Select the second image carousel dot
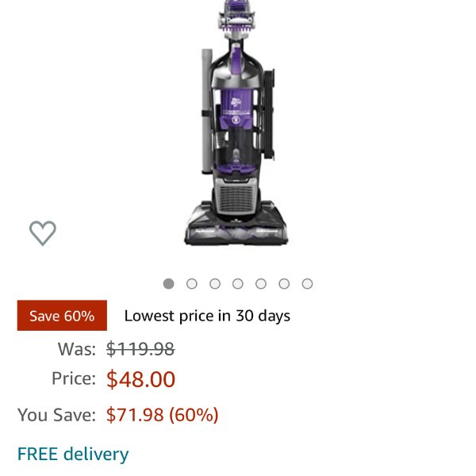This screenshot has width=476, height=476. tap(191, 284)
